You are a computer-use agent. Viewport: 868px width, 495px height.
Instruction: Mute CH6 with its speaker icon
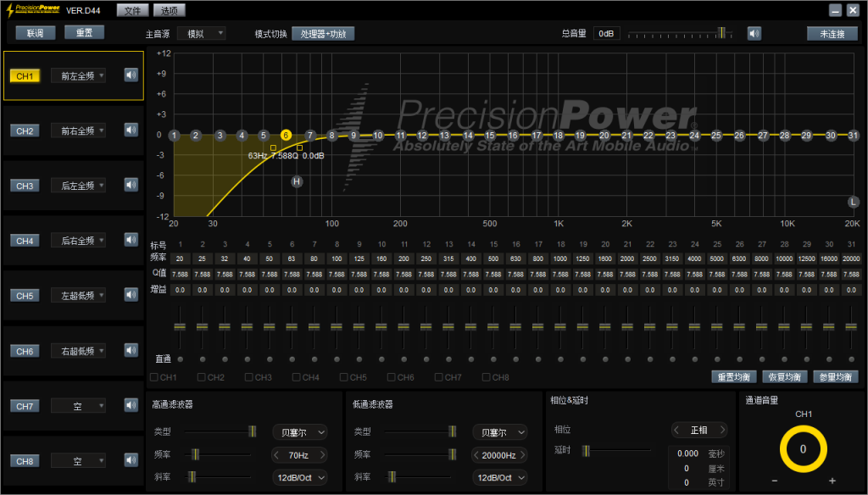coord(131,350)
